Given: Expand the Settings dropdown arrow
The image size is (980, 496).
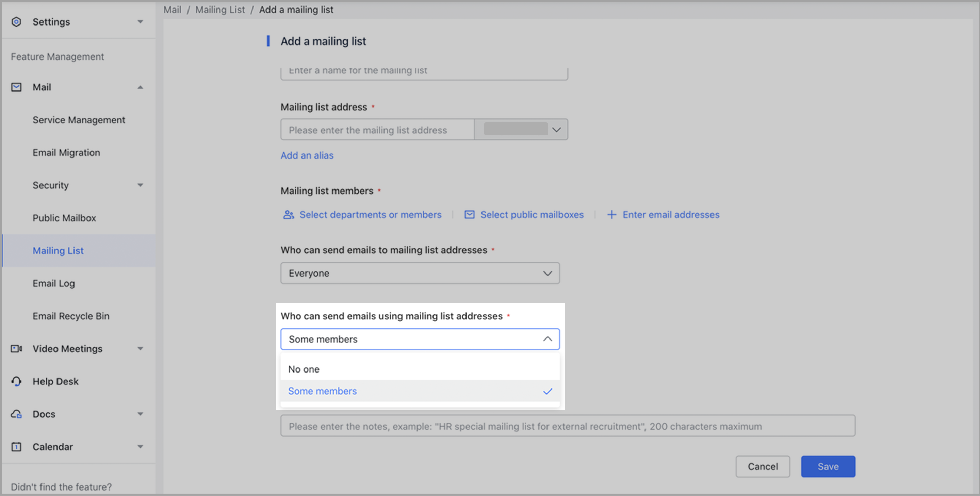Looking at the screenshot, I should point(141,22).
